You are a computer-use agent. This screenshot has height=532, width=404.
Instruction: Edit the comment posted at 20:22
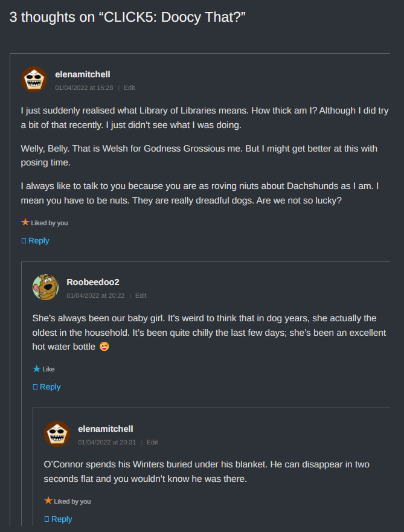coord(141,295)
